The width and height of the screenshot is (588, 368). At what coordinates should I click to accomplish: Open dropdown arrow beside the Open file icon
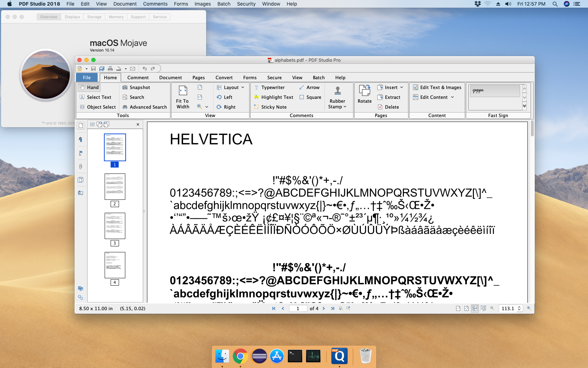coord(86,69)
